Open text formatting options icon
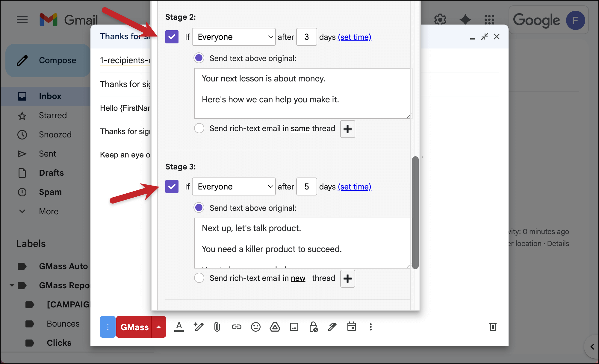Image resolution: width=599 pixels, height=364 pixels. point(179,327)
